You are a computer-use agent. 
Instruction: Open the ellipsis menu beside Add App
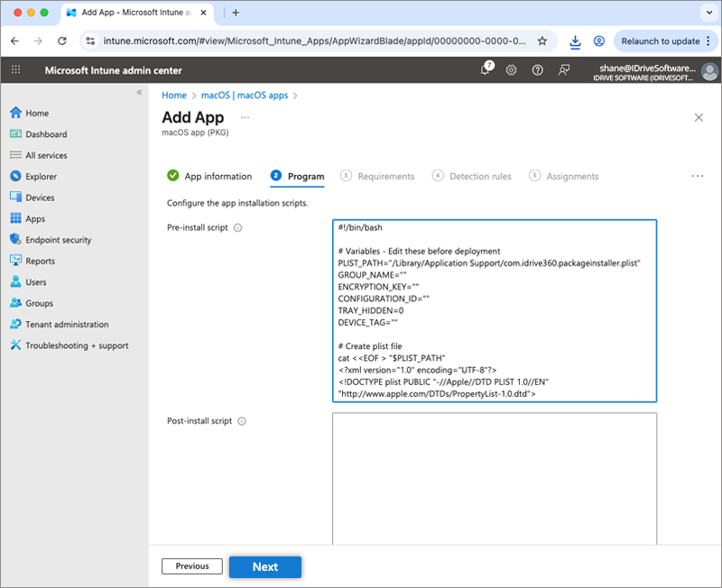click(x=245, y=118)
